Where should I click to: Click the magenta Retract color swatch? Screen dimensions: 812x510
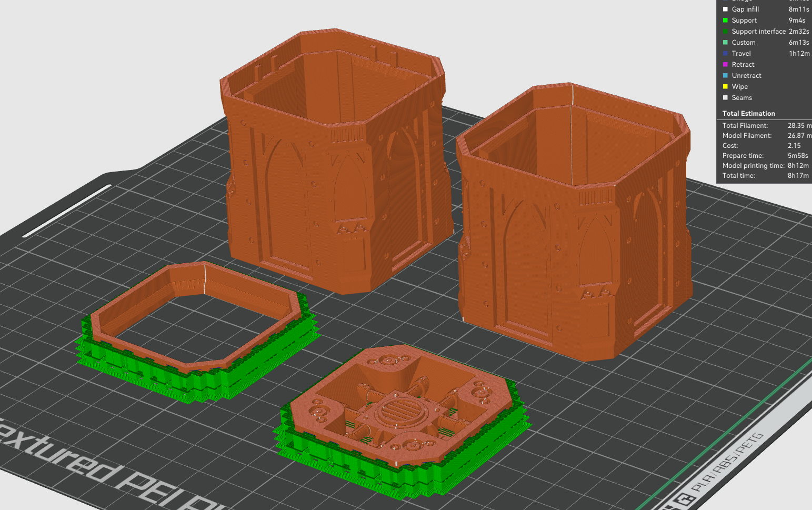coord(725,65)
